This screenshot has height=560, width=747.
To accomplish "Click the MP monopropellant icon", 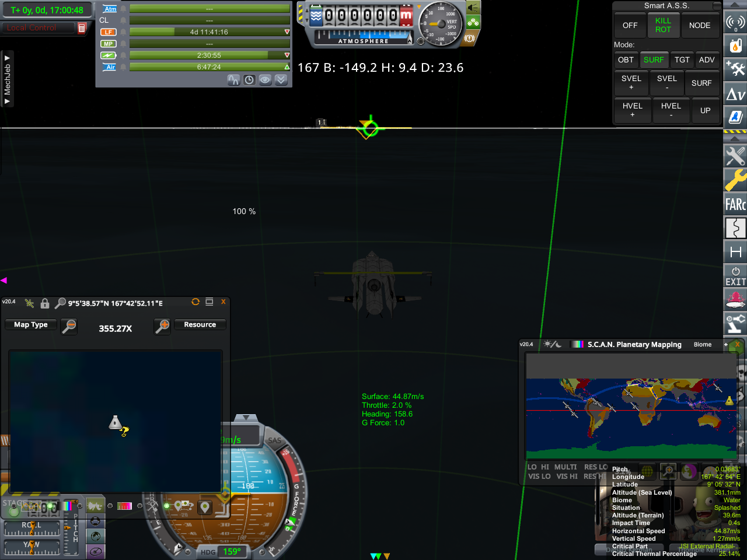I will (109, 44).
